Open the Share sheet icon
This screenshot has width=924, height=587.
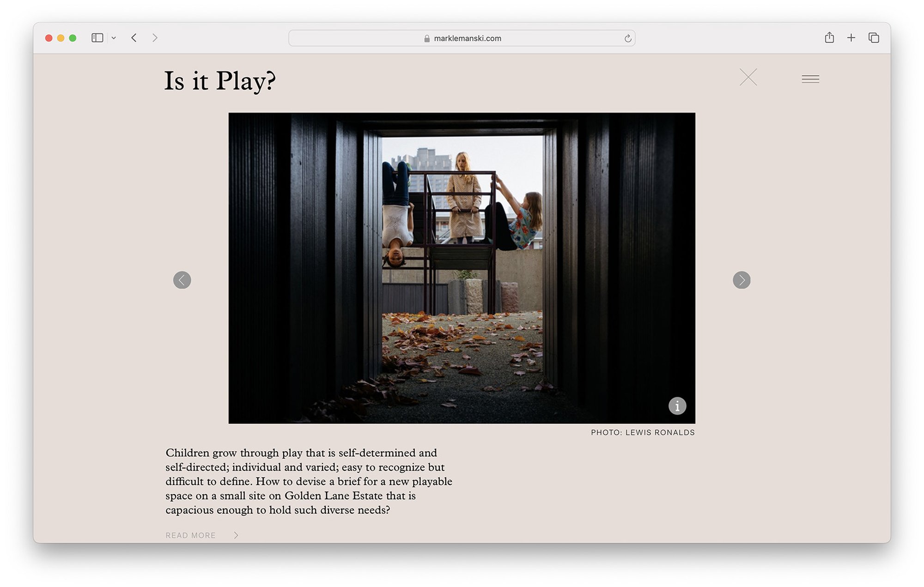click(829, 38)
